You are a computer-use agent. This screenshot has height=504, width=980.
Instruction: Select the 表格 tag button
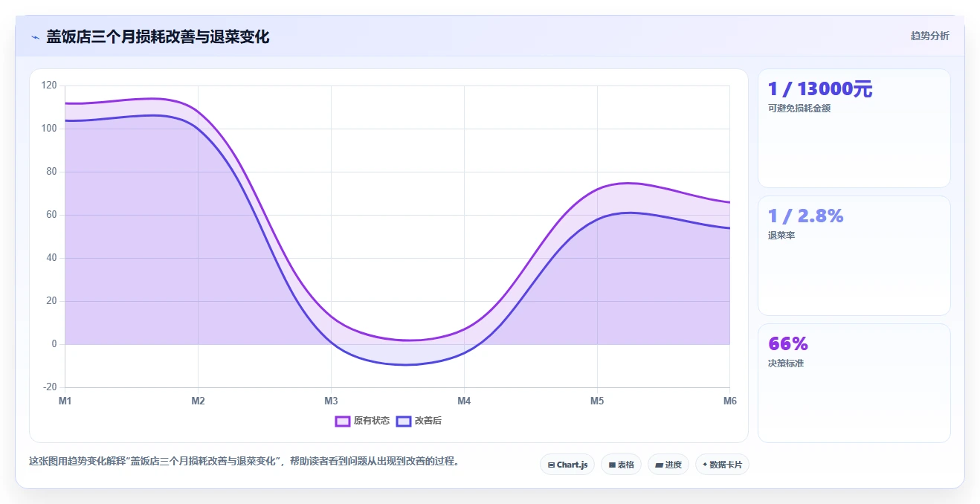point(621,465)
